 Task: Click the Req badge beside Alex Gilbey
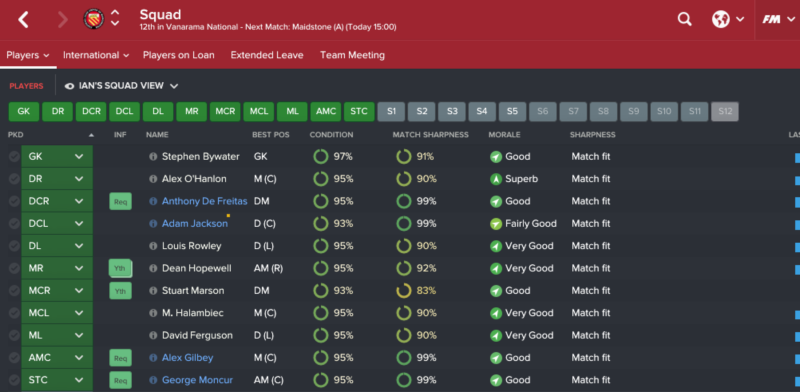(120, 358)
